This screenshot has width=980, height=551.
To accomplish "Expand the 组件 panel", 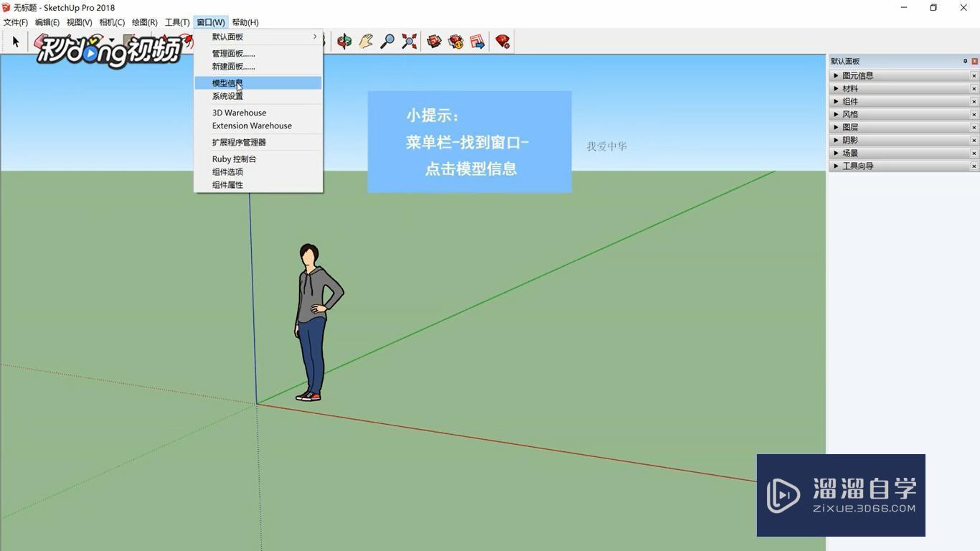I will (836, 101).
